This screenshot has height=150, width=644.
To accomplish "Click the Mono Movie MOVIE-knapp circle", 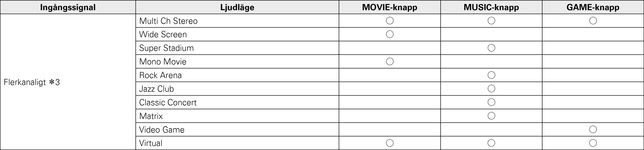I will point(390,61).
